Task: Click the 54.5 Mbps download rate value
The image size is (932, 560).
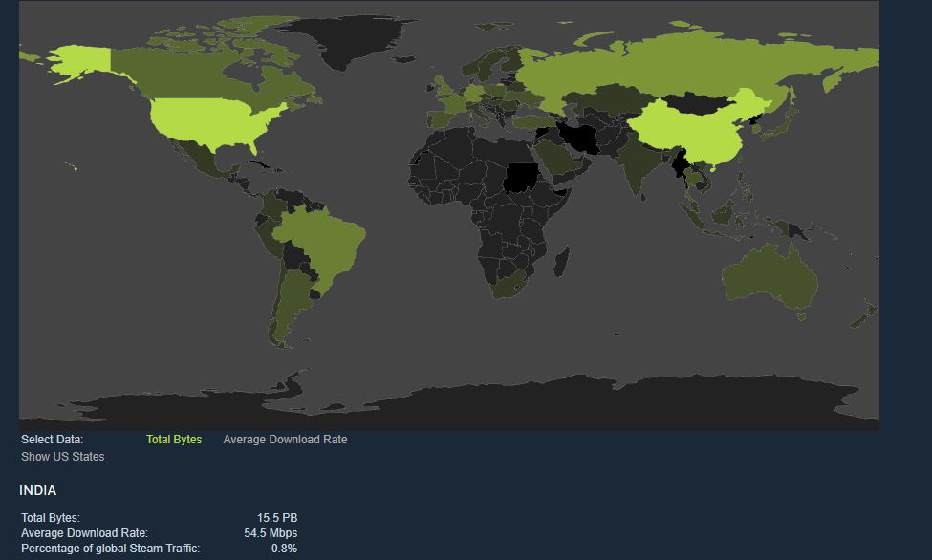Action: (x=271, y=533)
